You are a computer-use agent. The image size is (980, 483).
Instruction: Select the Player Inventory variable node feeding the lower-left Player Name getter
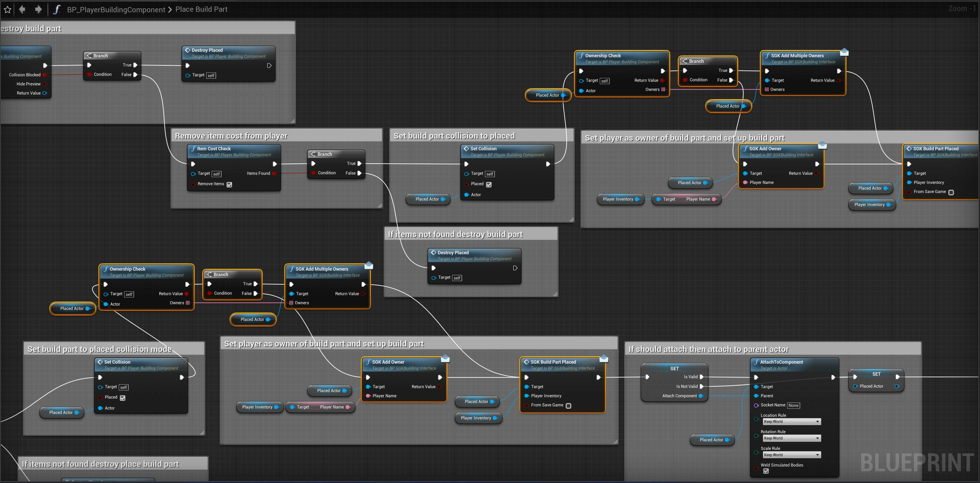click(x=257, y=407)
